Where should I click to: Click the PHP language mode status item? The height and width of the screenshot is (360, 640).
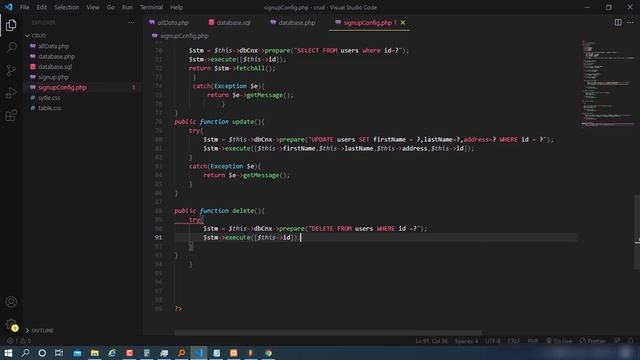533,341
